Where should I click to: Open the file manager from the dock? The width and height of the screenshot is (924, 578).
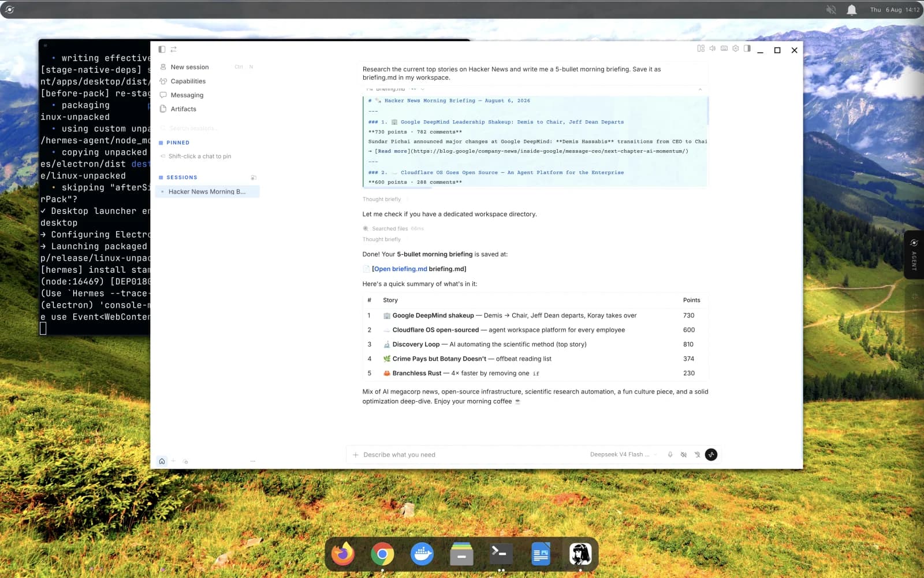click(x=461, y=554)
